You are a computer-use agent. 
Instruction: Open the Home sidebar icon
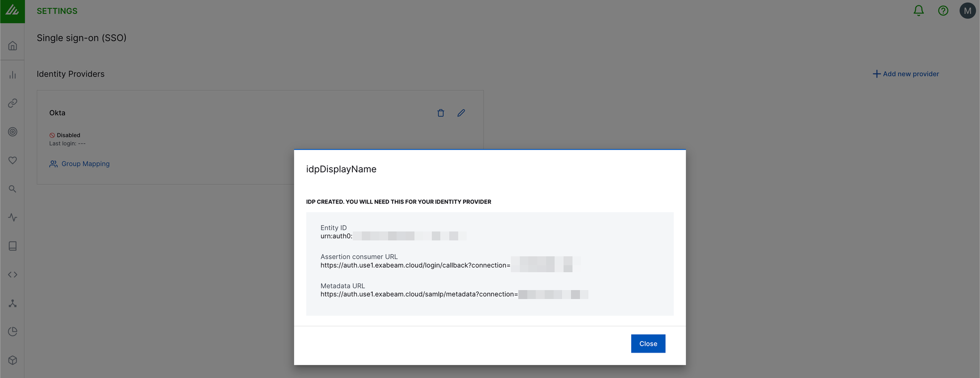pyautogui.click(x=12, y=46)
